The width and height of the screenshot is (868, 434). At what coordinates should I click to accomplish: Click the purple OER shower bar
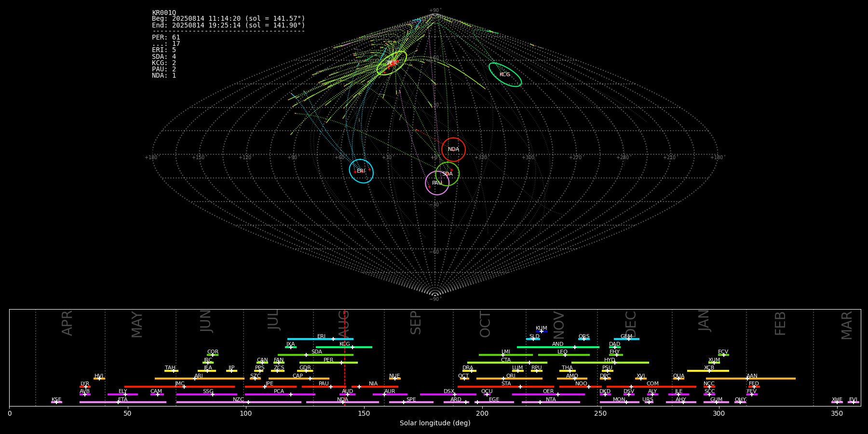[x=548, y=394]
